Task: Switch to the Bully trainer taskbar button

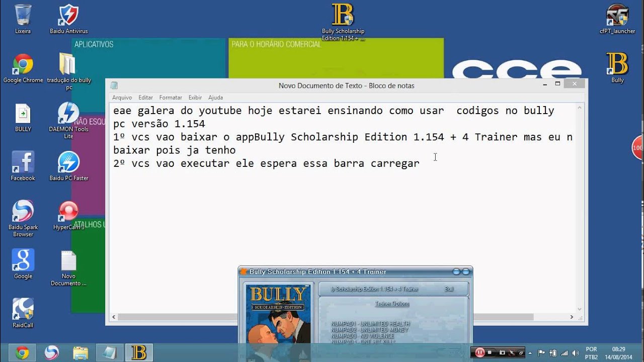Action: [x=139, y=352]
